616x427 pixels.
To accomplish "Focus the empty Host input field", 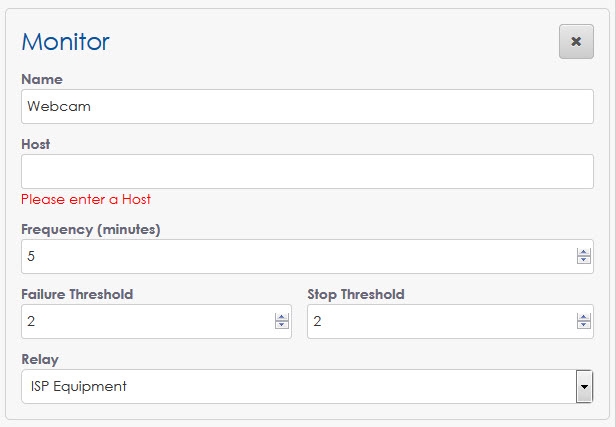I will click(307, 171).
